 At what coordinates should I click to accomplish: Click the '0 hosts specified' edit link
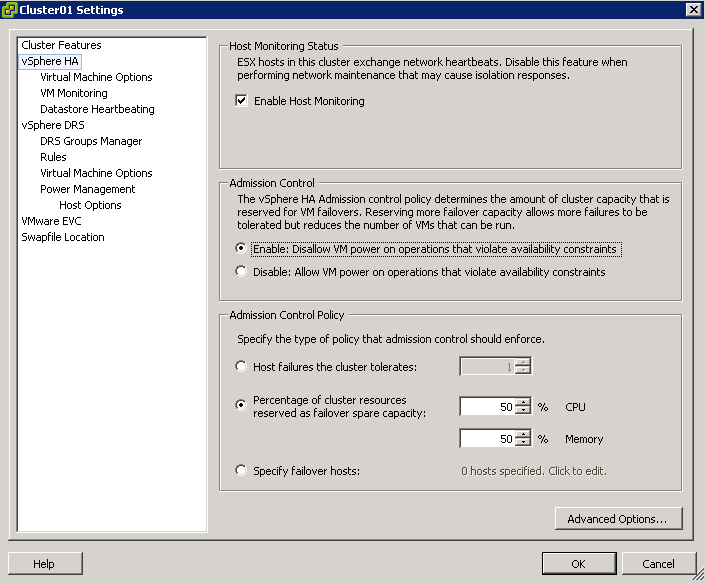tap(533, 471)
